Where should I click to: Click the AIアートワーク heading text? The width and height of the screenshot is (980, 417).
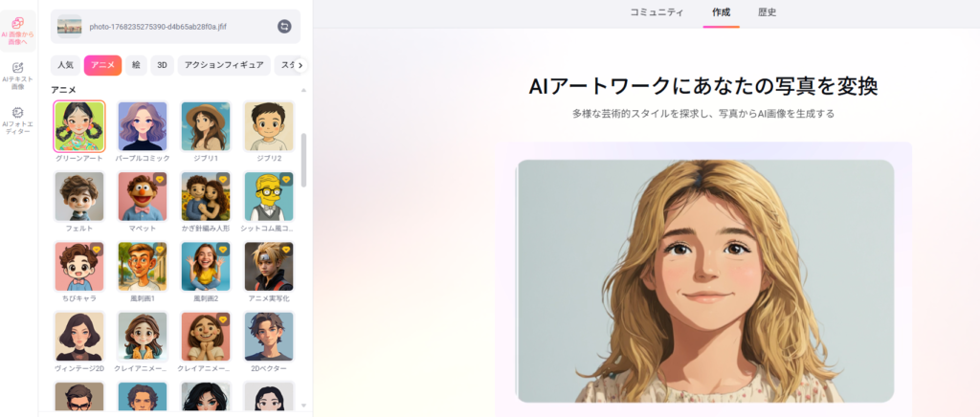tap(703, 87)
